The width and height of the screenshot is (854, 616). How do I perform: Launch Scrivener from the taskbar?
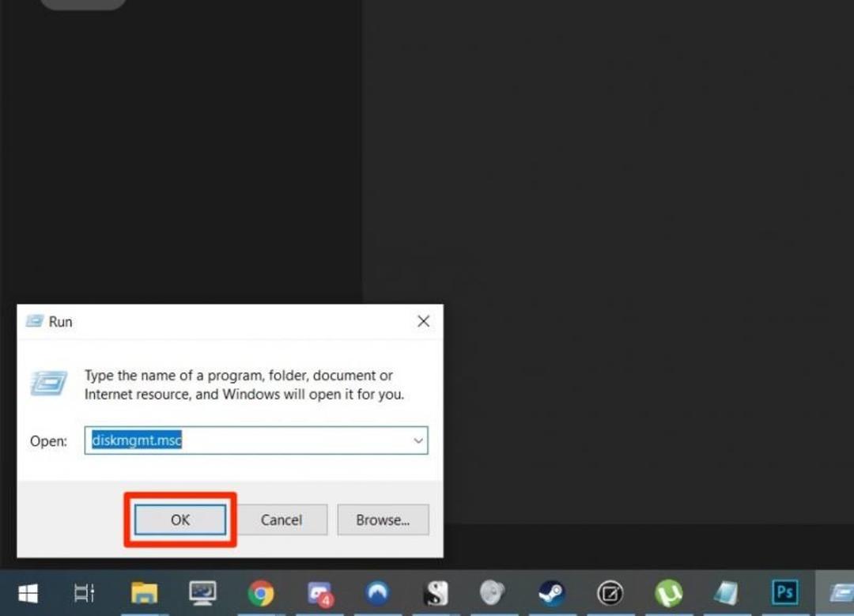click(436, 593)
